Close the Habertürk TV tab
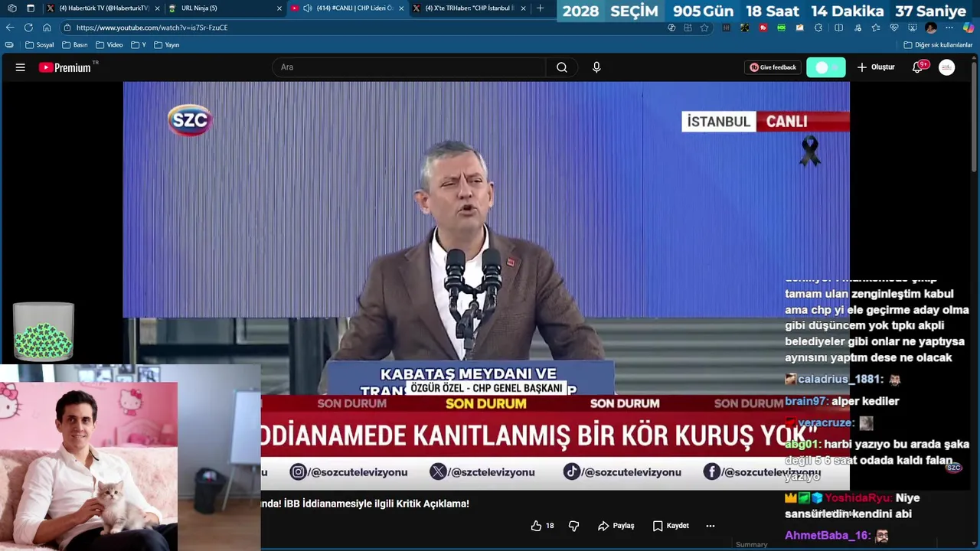The width and height of the screenshot is (980, 551). point(158,8)
